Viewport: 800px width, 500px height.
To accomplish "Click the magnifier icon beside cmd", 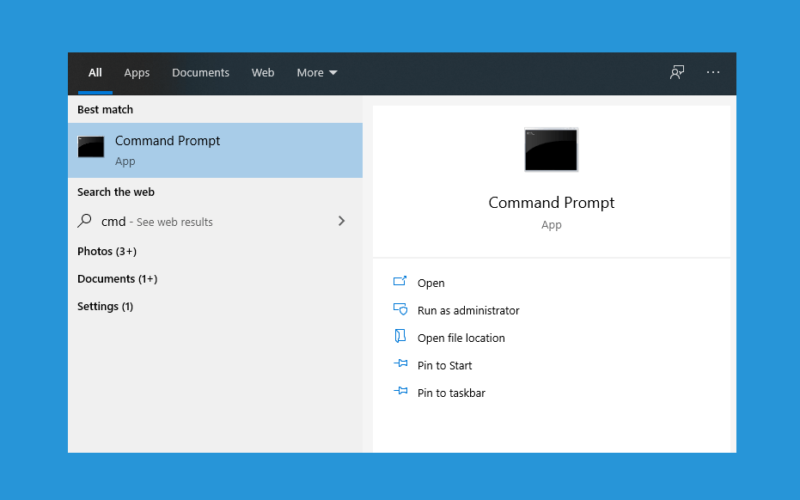I will (85, 220).
